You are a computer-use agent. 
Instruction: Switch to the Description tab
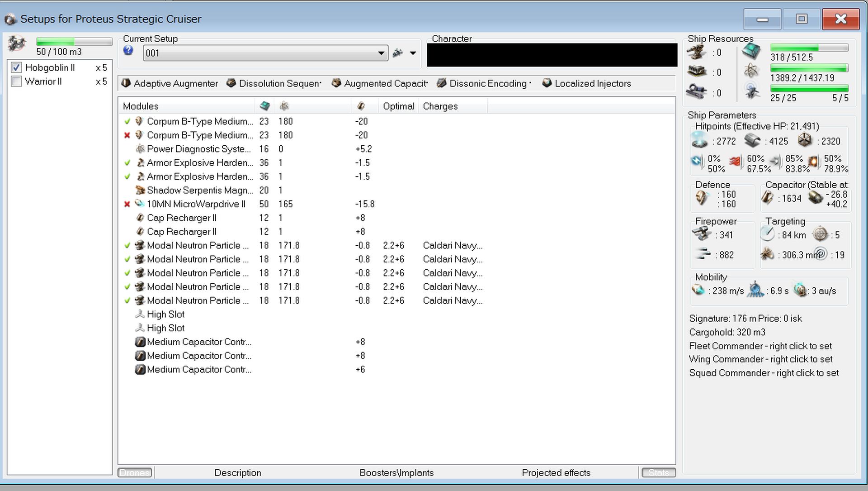click(237, 473)
